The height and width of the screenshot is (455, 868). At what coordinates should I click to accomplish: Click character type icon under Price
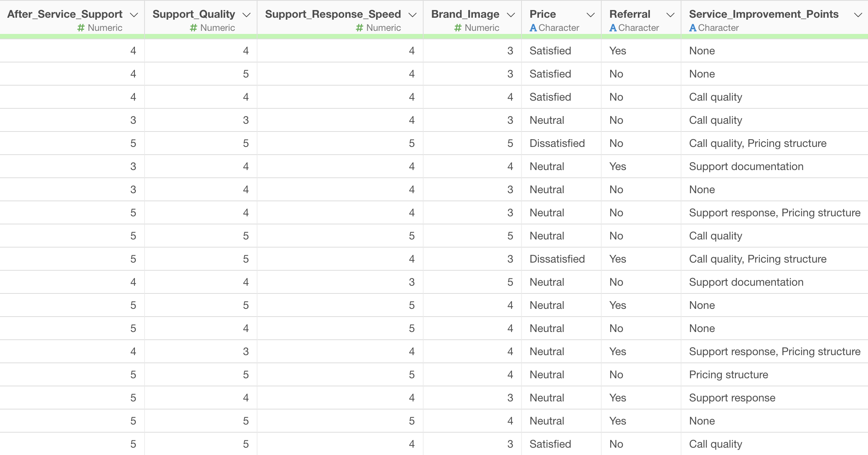(533, 28)
